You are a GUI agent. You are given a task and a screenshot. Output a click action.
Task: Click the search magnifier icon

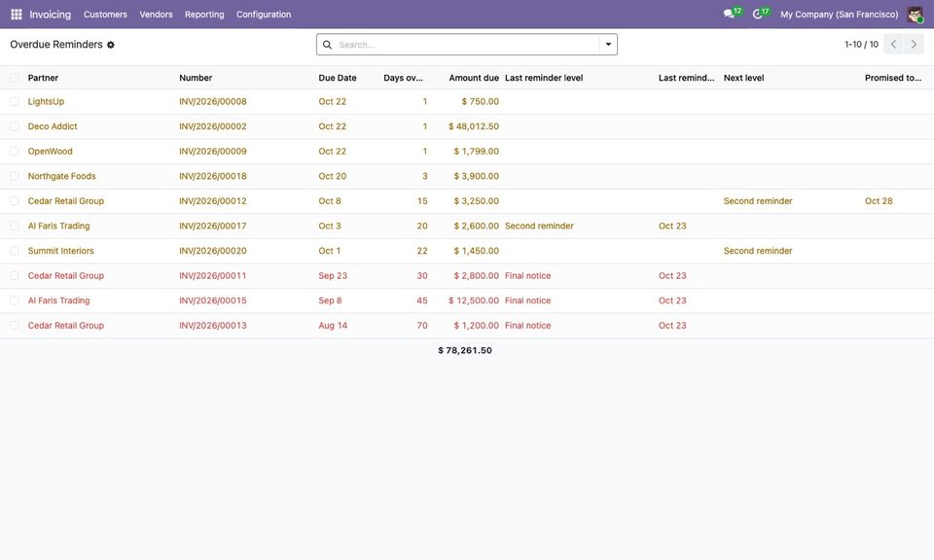(x=327, y=45)
